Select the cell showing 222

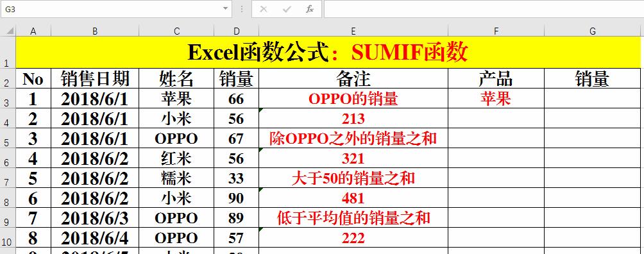(x=353, y=237)
